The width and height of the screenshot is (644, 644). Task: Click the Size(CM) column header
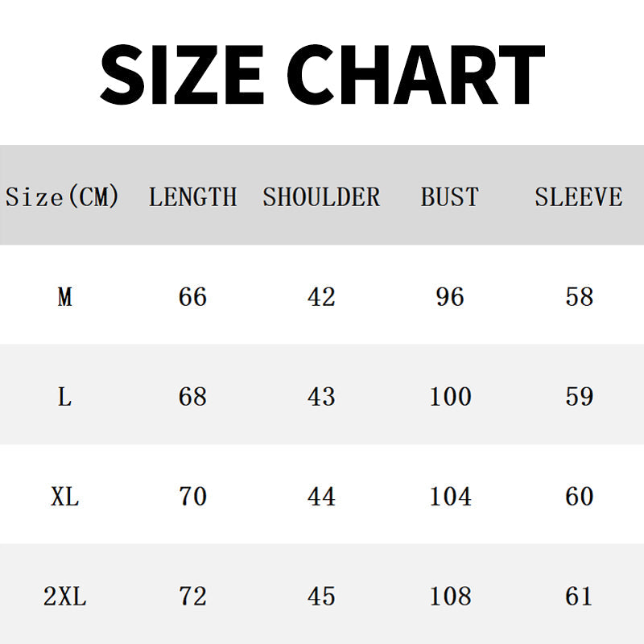[x=63, y=196]
